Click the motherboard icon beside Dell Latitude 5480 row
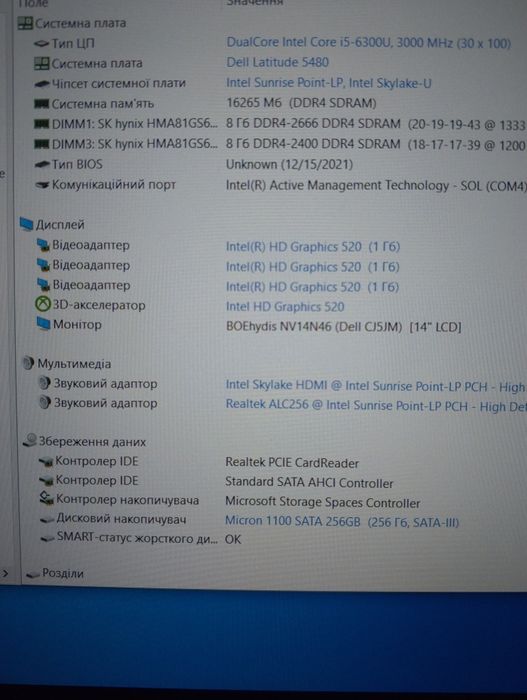527x700 pixels. tap(41, 64)
